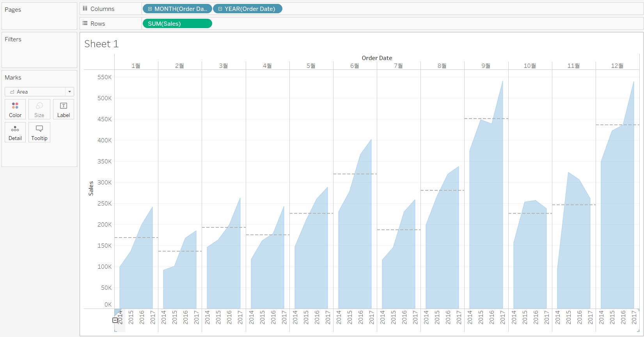The image size is (644, 337).
Task: Select the 1월 column header
Action: pyautogui.click(x=136, y=66)
